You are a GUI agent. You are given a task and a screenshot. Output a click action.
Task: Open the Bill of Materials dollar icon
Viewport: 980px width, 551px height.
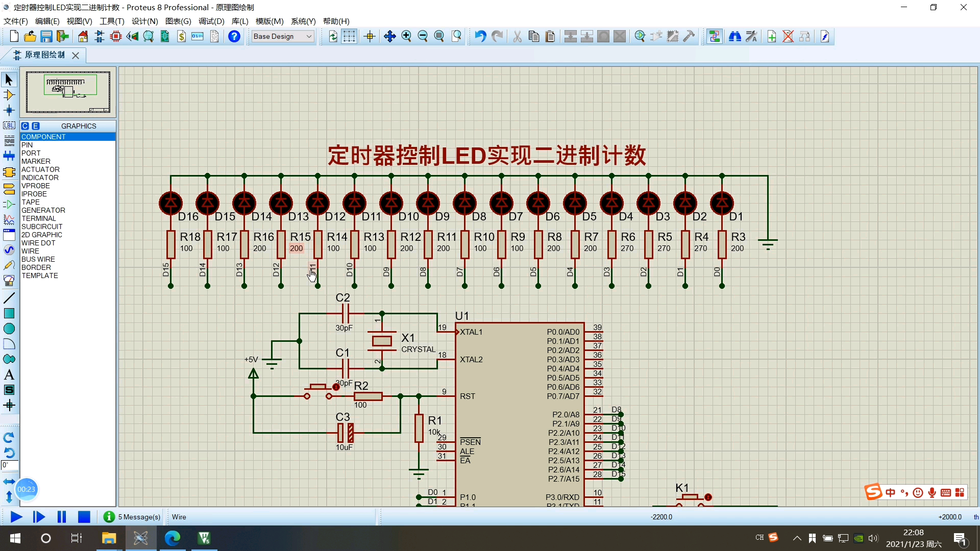(x=181, y=36)
